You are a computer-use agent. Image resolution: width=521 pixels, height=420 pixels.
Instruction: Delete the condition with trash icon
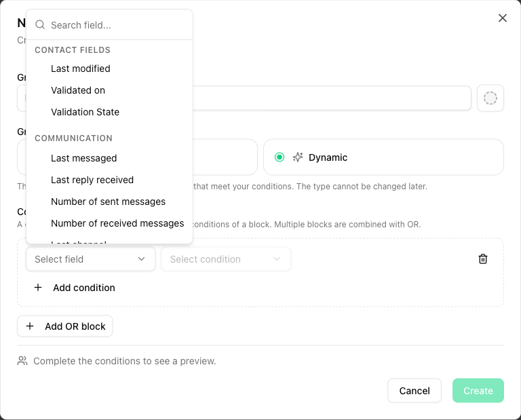(483, 259)
